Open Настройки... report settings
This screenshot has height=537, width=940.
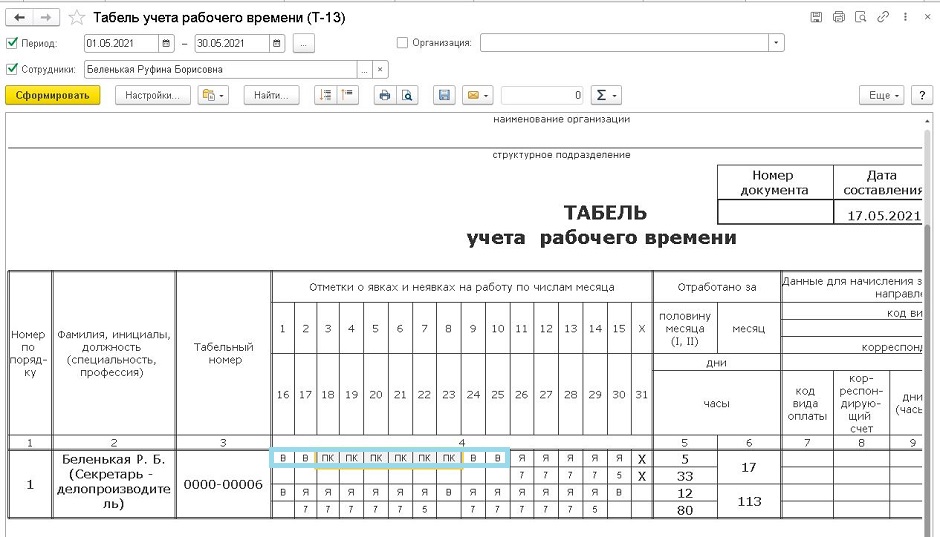coord(153,95)
